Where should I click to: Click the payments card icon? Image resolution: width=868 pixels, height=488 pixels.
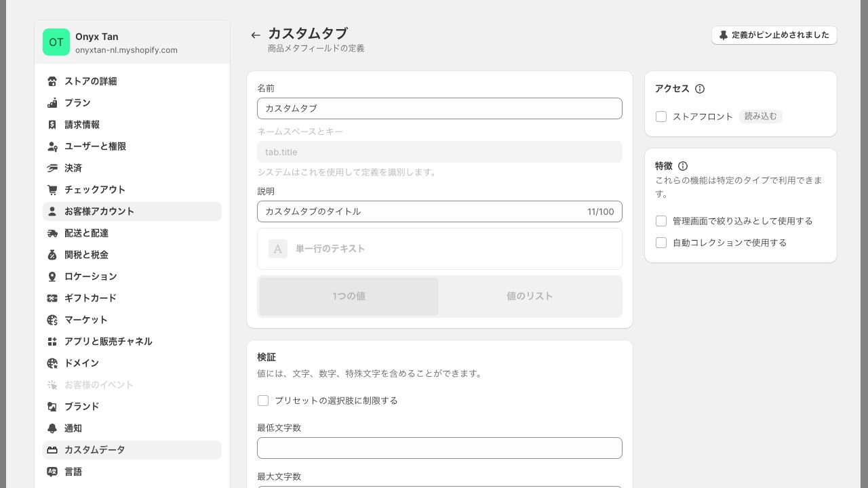point(52,168)
